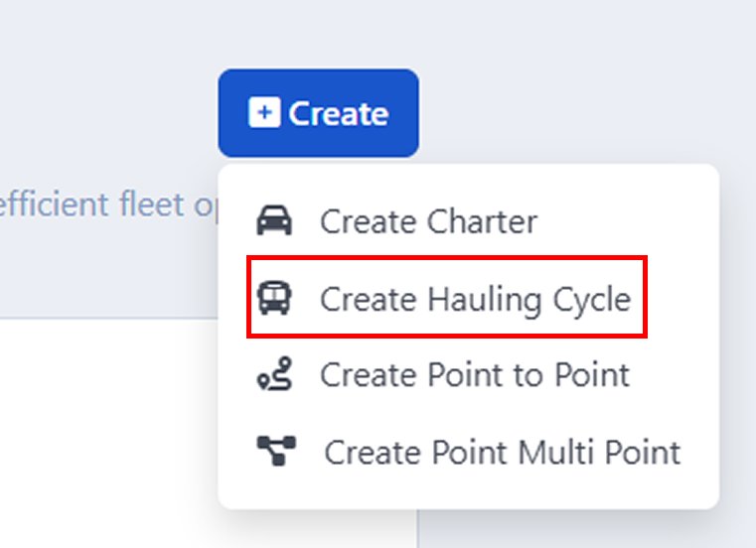The width and height of the screenshot is (756, 548).
Task: Click the word "Create" on the blue button
Action: (x=338, y=113)
